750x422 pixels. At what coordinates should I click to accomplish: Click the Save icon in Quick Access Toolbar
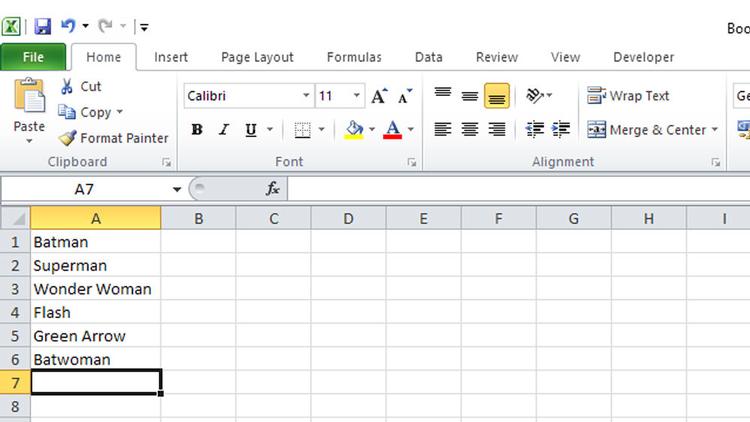42,26
